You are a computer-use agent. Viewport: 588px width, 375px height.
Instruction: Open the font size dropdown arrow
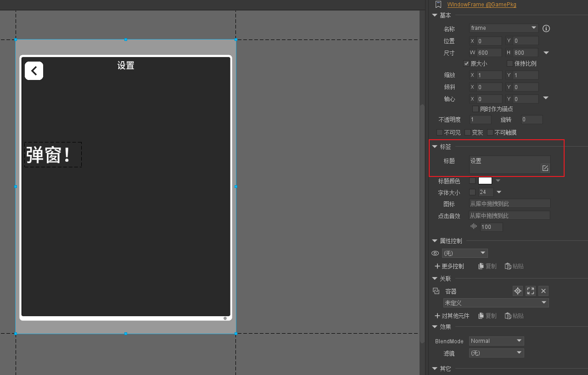(499, 192)
